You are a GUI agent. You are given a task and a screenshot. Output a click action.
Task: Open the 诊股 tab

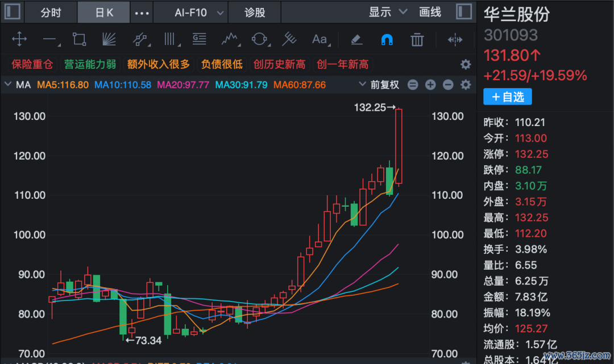click(255, 12)
